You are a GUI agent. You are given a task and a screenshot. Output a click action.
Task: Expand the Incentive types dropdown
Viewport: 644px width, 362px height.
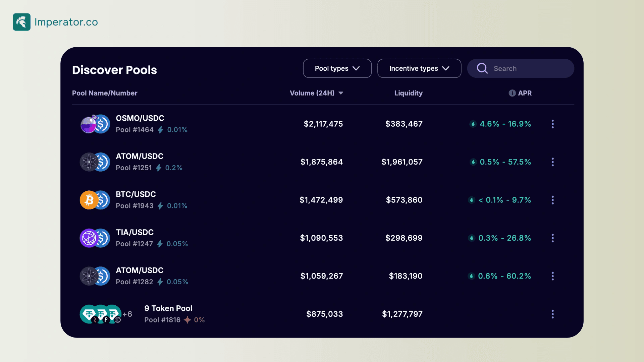[419, 68]
